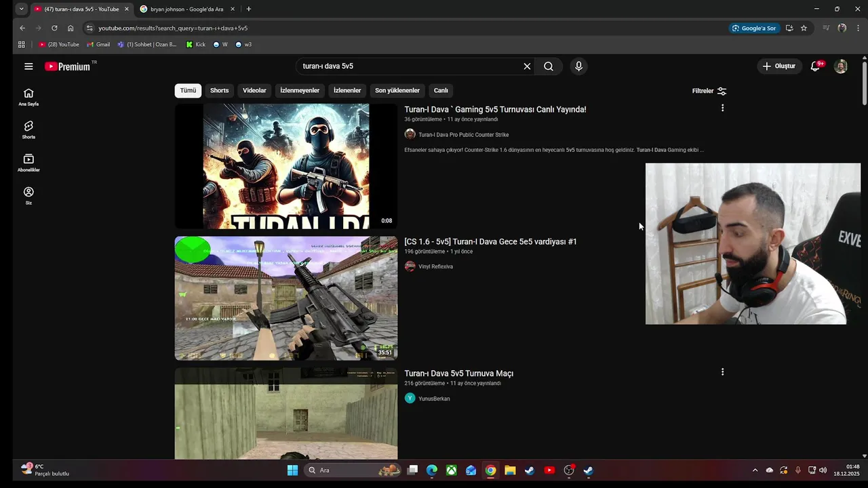Open Xbox app from taskbar
The width and height of the screenshot is (868, 488).
(451, 470)
